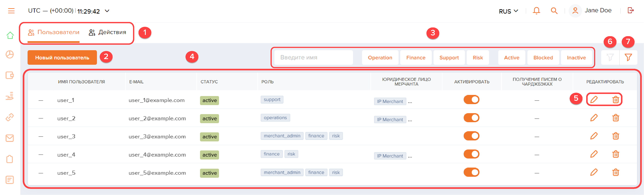Image resolution: width=644 pixels, height=195 pixels.
Task: Click Jane Doe profile avatar
Action: click(x=575, y=11)
